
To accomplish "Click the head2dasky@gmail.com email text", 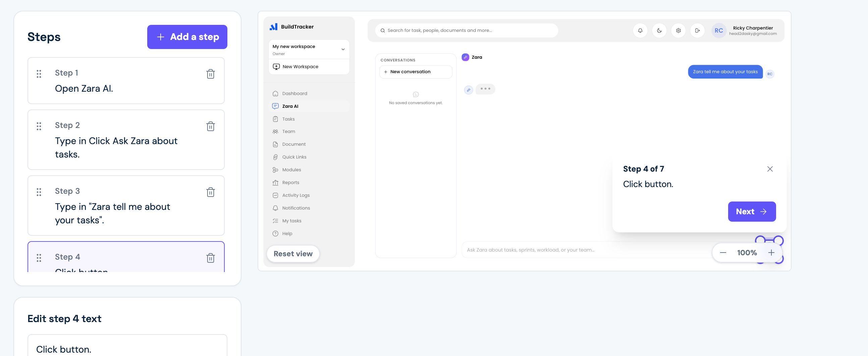I will [753, 34].
